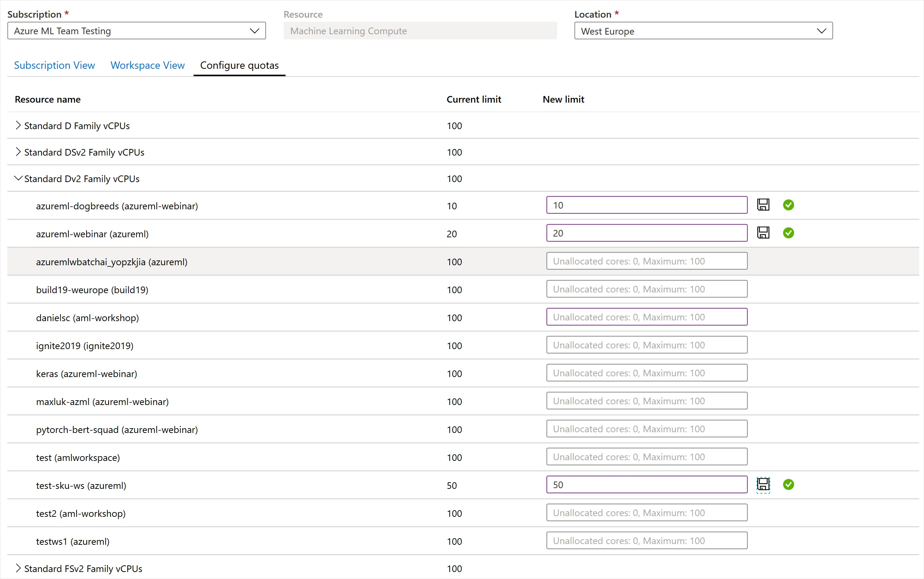Screen dimensions: 924x579
Task: Click save icon for azureml-webinar row
Action: (x=763, y=233)
